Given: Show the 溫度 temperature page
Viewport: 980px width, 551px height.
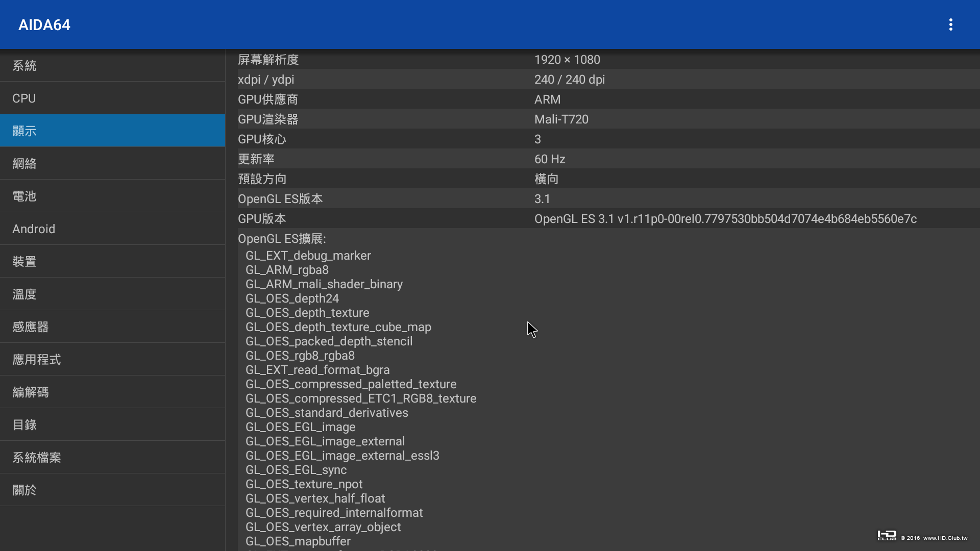Looking at the screenshot, I should (x=112, y=294).
